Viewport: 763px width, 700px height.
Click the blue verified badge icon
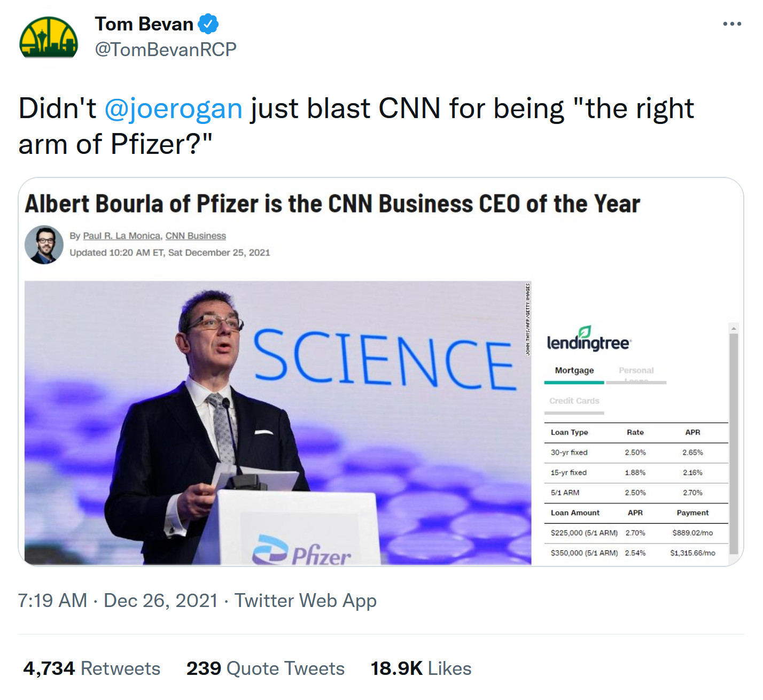[x=208, y=24]
